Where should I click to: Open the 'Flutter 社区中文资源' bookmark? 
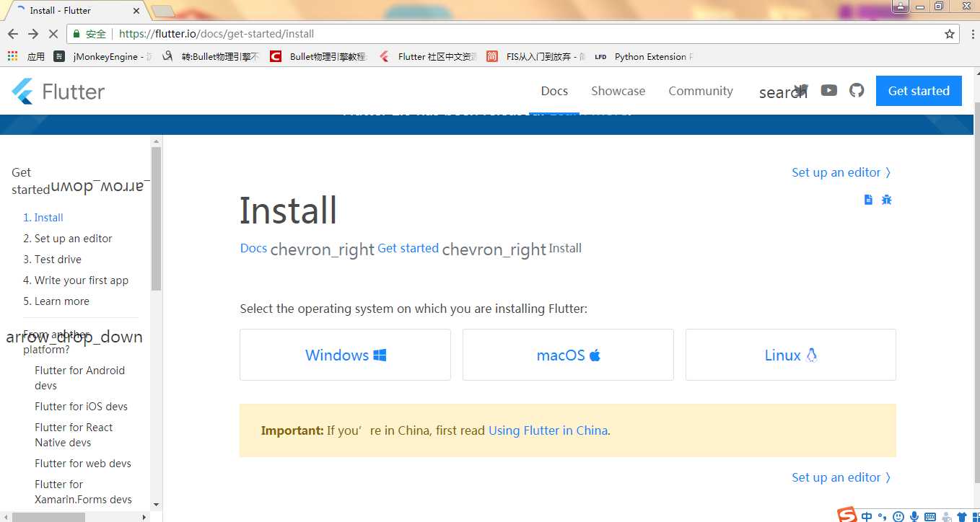point(428,56)
